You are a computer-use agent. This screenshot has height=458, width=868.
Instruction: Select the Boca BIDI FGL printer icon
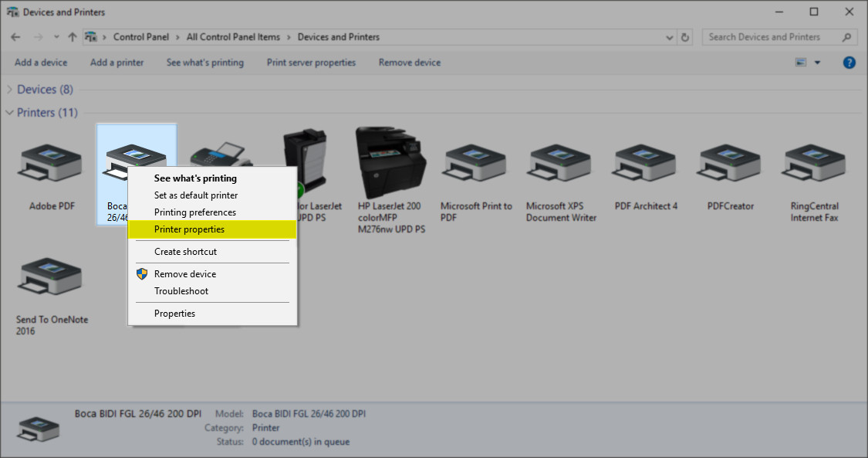[x=136, y=156]
